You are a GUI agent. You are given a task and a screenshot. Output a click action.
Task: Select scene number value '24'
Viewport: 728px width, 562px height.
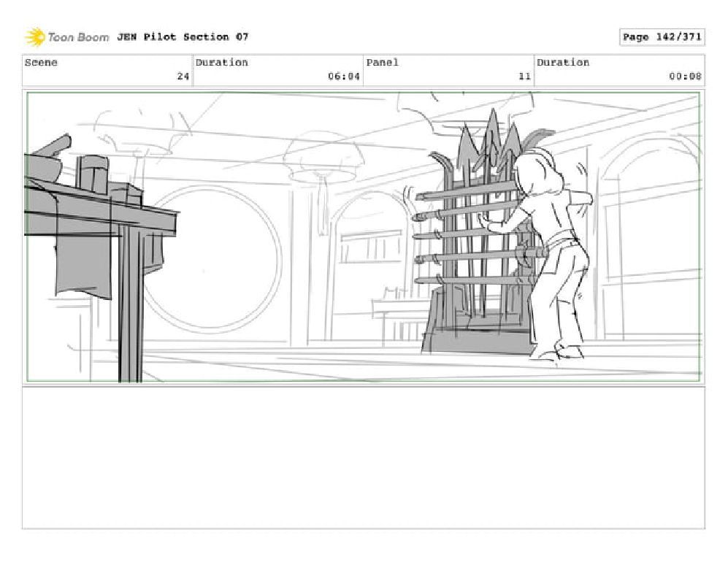coord(183,76)
